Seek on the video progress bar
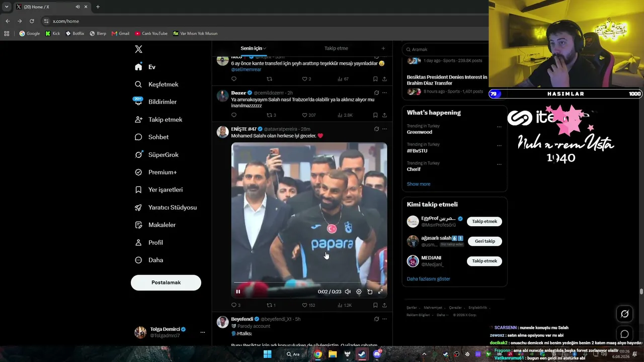The image size is (644, 362). click(x=309, y=283)
